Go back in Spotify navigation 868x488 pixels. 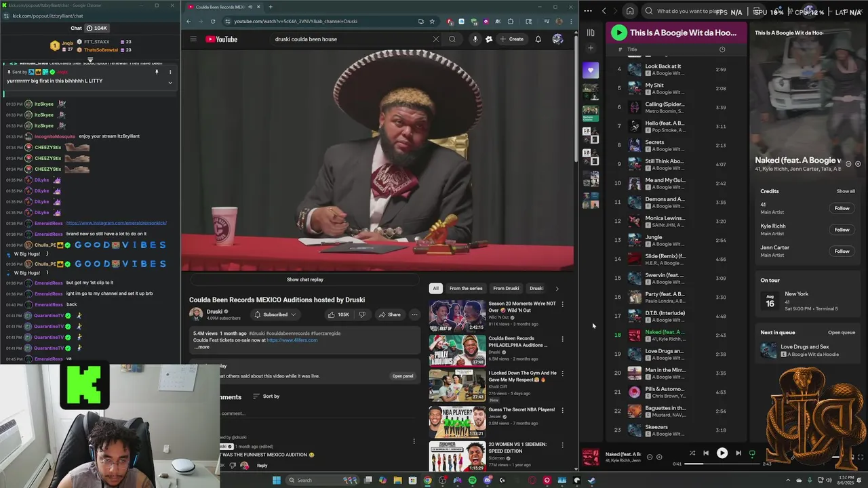tap(604, 11)
